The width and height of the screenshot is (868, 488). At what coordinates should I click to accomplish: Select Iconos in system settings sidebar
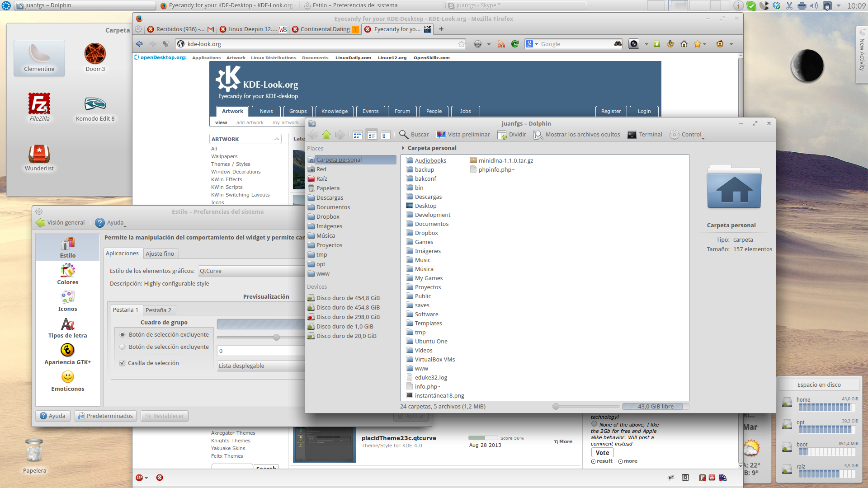68,301
